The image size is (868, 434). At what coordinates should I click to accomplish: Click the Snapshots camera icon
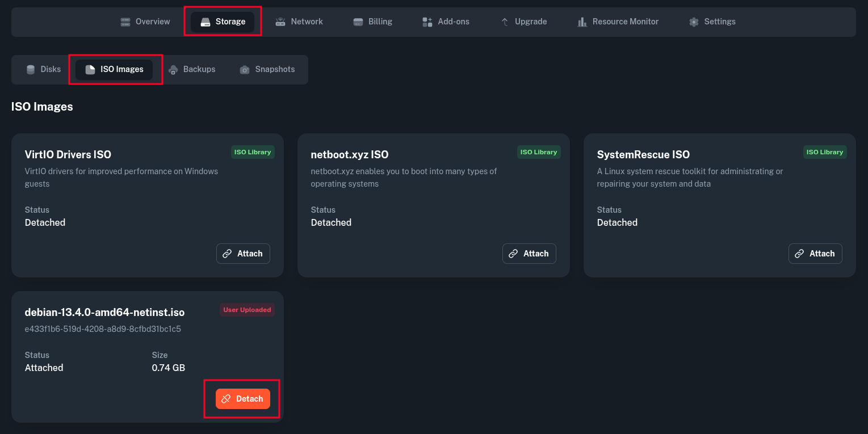[x=245, y=69]
